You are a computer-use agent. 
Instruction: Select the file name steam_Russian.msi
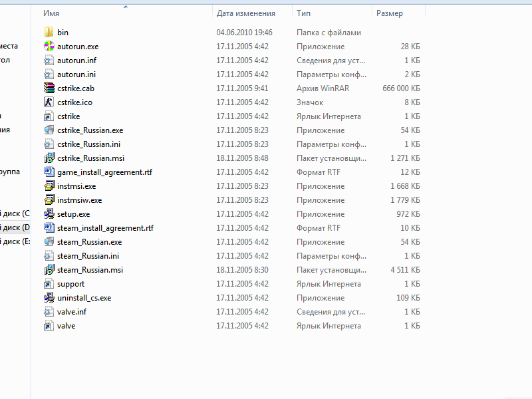(90, 270)
